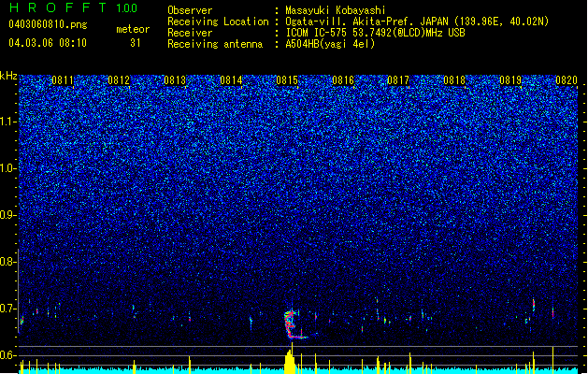Click the Observer field label
The image size is (588, 374).
click(190, 10)
